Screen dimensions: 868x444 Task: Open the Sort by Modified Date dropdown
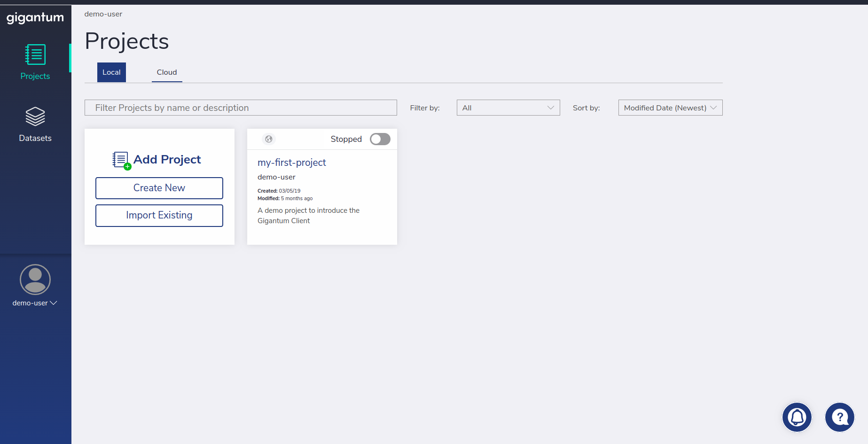671,108
